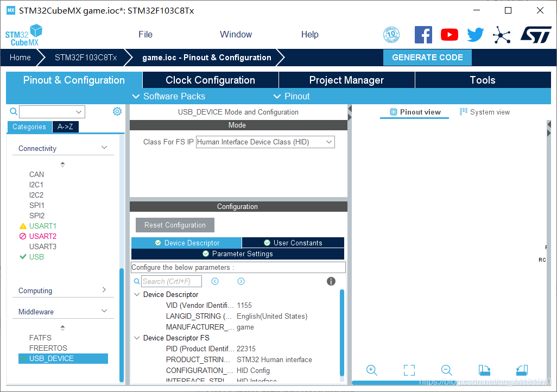Image resolution: width=557 pixels, height=392 pixels.
Task: Click the categories panel vertical scrollbar
Action: coord(122,325)
